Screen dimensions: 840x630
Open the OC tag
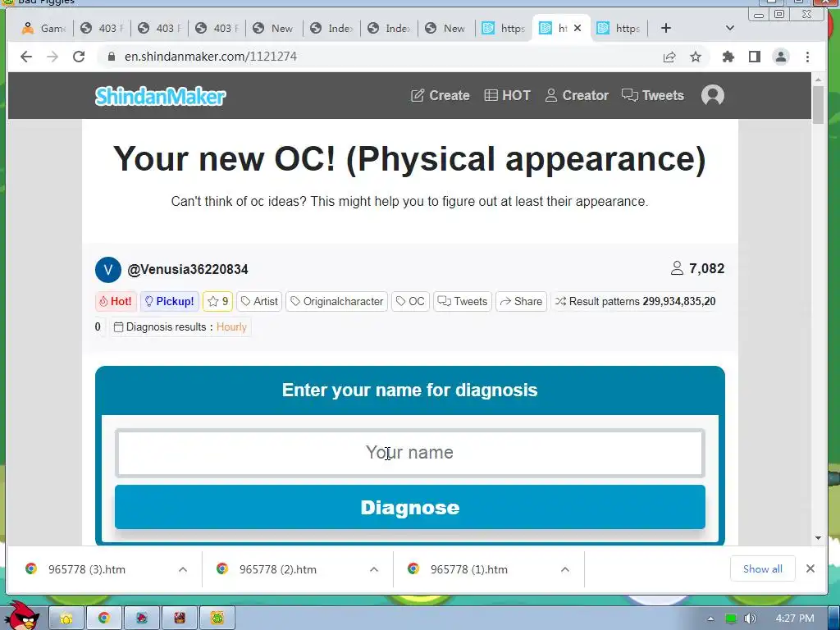(410, 301)
